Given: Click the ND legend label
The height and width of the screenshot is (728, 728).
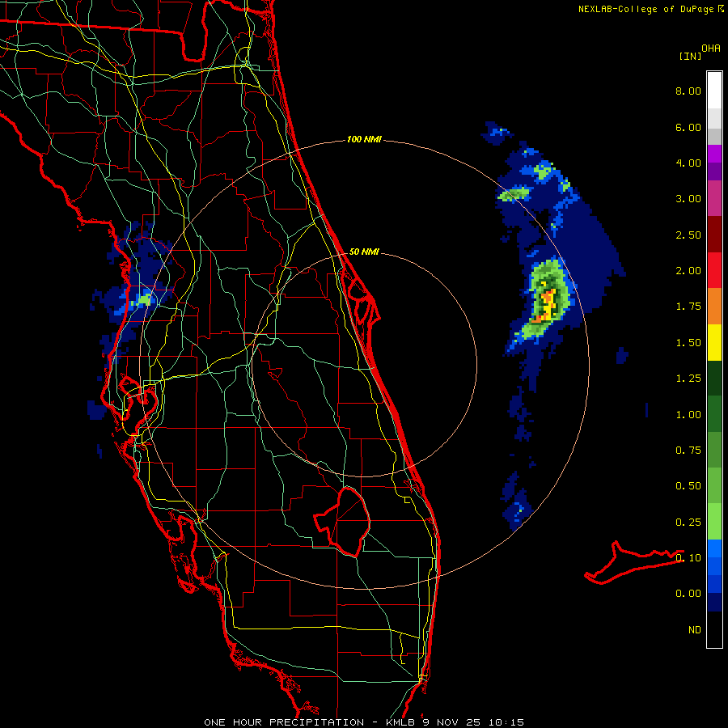Looking at the screenshot, I should pyautogui.click(x=695, y=630).
